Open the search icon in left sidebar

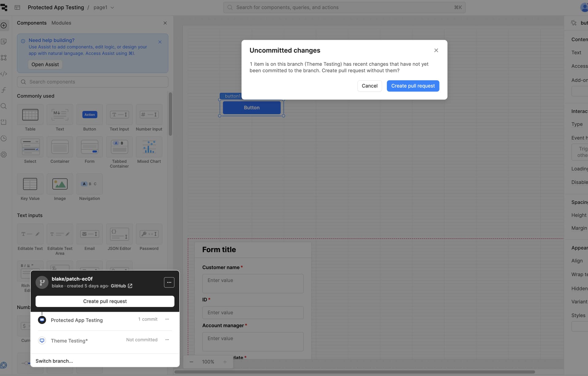point(4,106)
